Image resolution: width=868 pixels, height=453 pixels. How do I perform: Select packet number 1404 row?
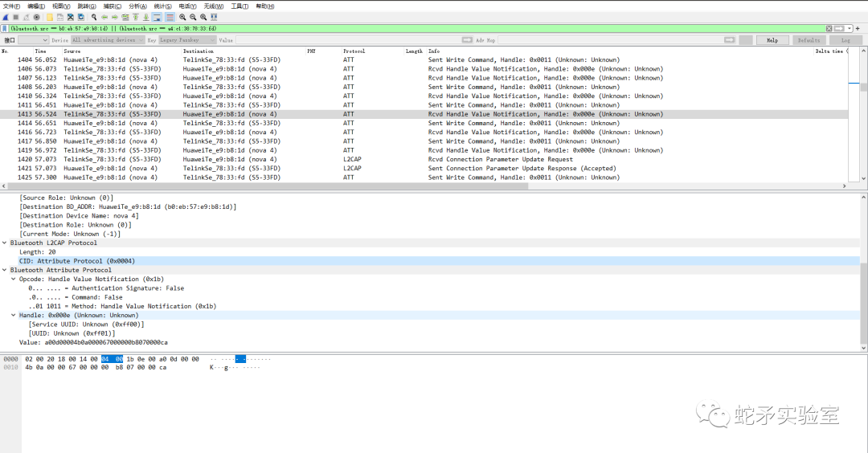[424, 59]
